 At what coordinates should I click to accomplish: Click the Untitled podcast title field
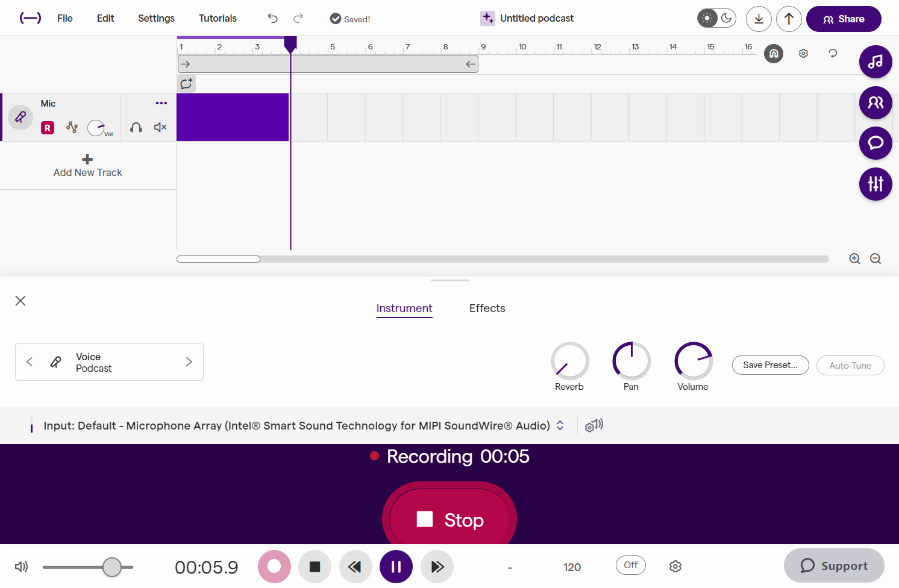click(x=537, y=18)
